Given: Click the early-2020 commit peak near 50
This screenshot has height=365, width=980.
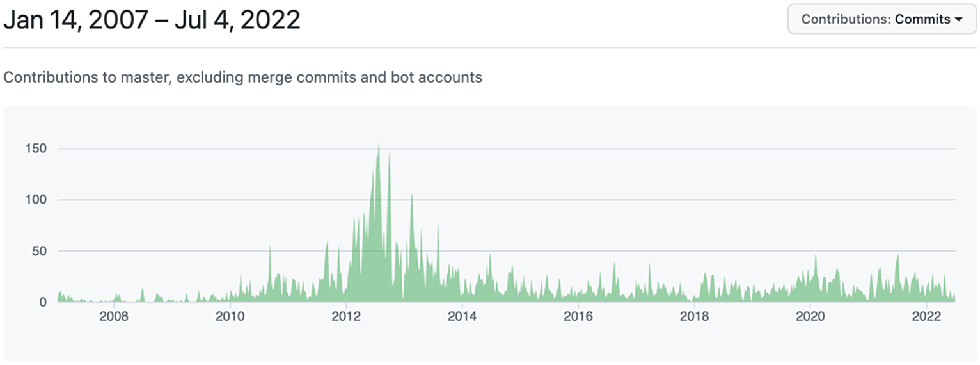Looking at the screenshot, I should 816,259.
